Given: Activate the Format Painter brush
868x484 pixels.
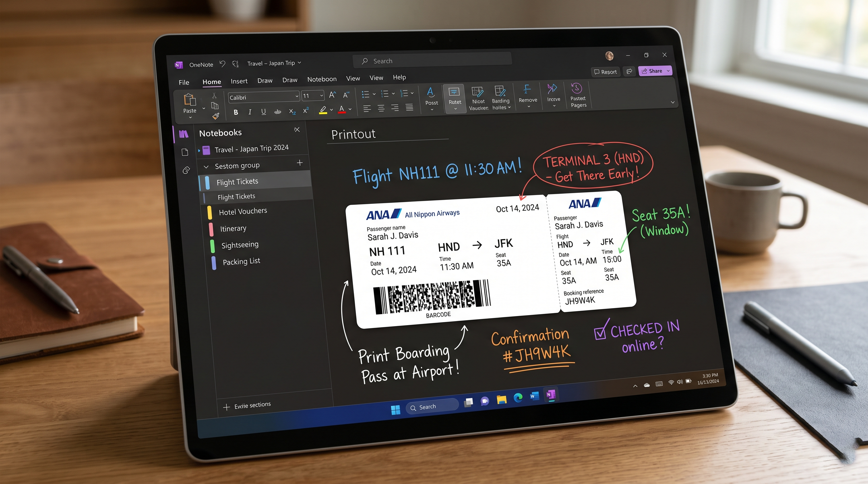Looking at the screenshot, I should 216,116.
